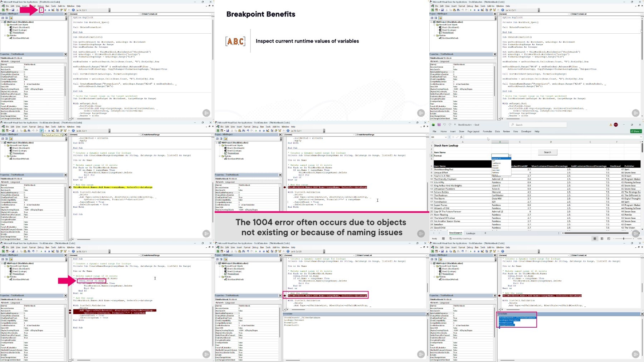Click the warning alert icon in Excel's title bar
The width and height of the screenshot is (644, 362).
(611, 125)
